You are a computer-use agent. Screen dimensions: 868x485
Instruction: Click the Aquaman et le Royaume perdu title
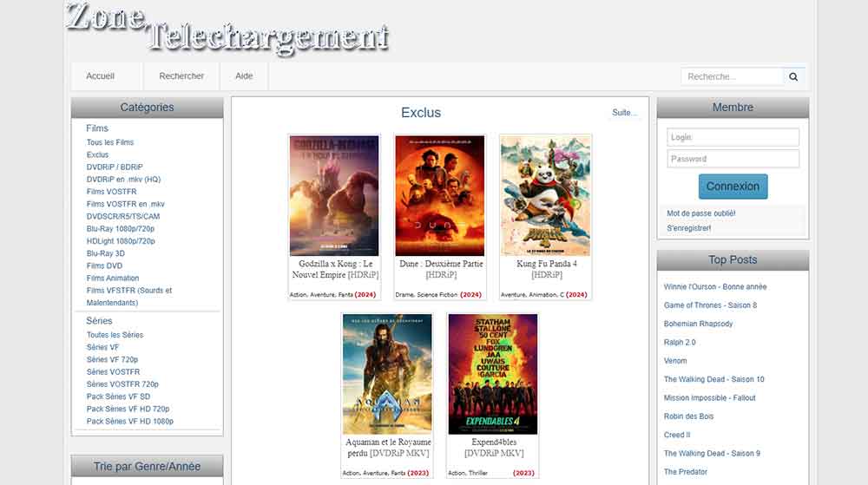click(x=388, y=448)
